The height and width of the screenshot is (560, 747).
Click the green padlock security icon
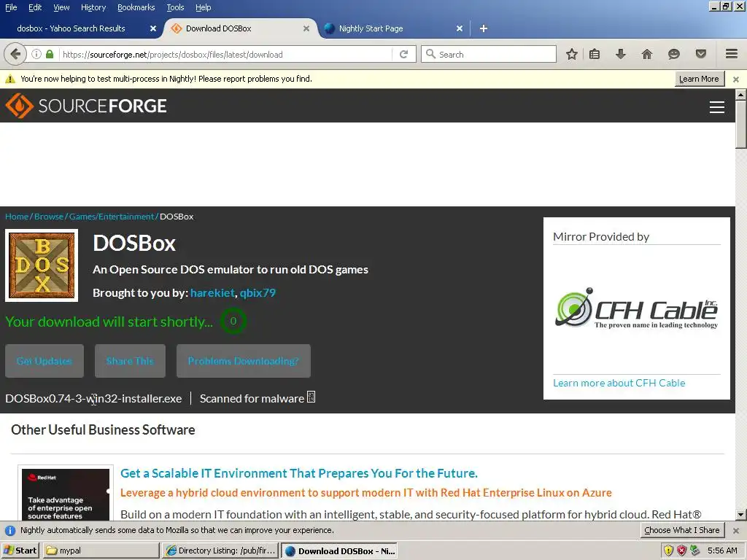coord(50,54)
